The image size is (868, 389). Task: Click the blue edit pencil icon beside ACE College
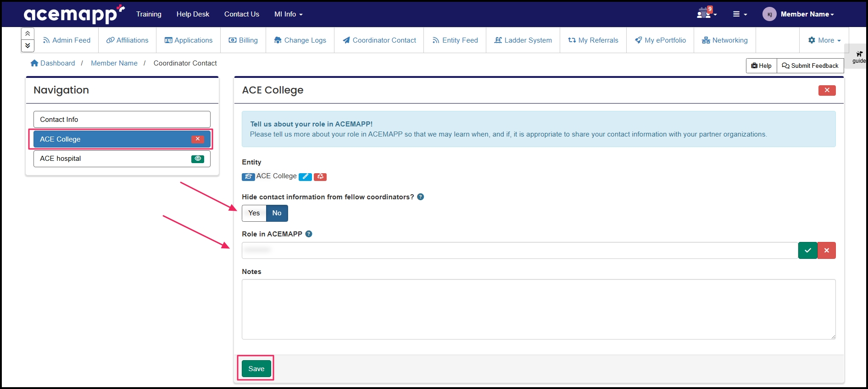[305, 177]
